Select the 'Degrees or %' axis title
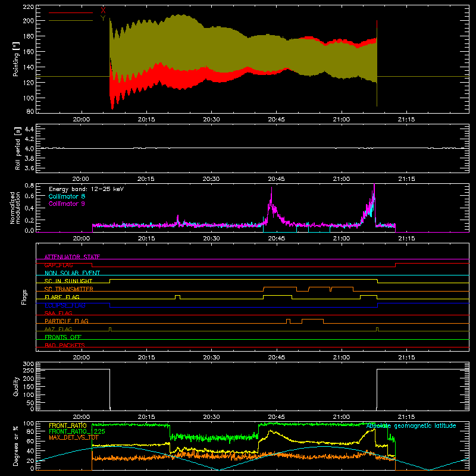The width and height of the screenshot is (476, 476). (16, 446)
